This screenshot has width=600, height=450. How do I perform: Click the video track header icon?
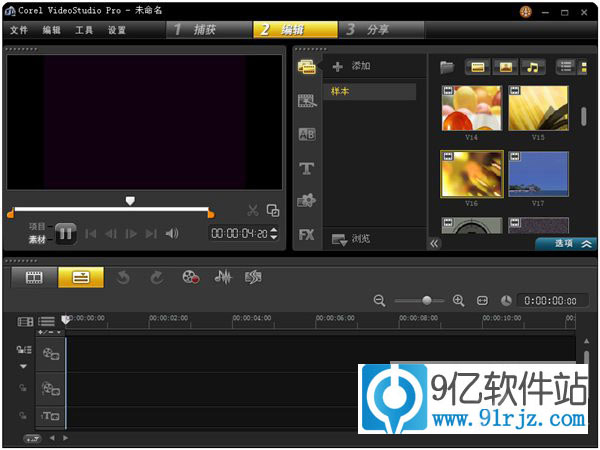[x=51, y=354]
